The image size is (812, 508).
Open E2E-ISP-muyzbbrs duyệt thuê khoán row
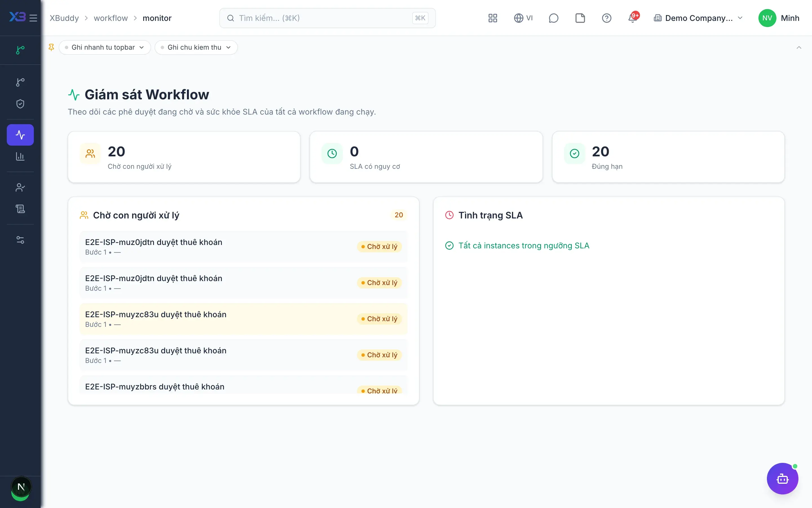243,385
